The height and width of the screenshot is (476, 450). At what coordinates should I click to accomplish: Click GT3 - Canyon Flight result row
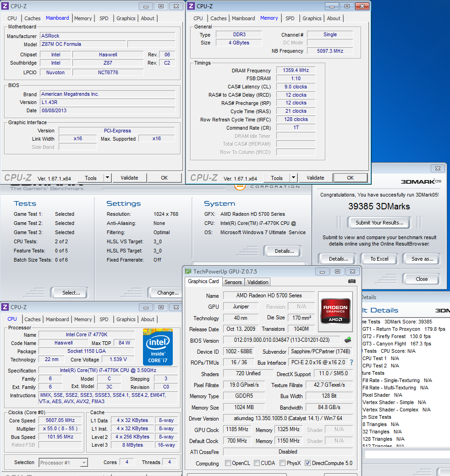pos(397,344)
